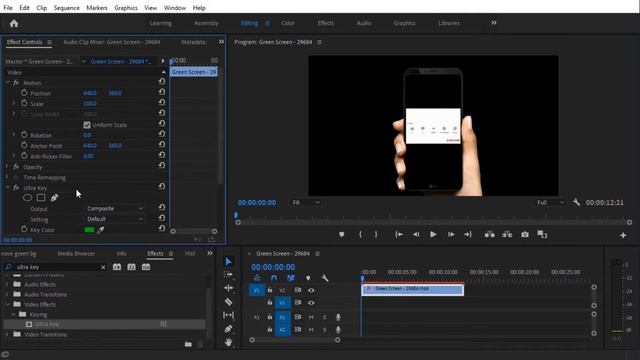
Task: Open the Sequence menu
Action: (x=67, y=8)
